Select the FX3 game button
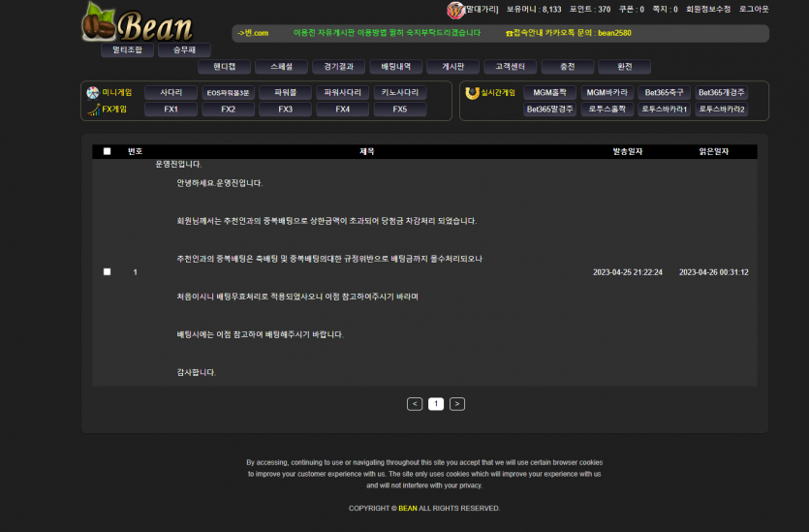This screenshot has height=532, width=809. pyautogui.click(x=286, y=110)
